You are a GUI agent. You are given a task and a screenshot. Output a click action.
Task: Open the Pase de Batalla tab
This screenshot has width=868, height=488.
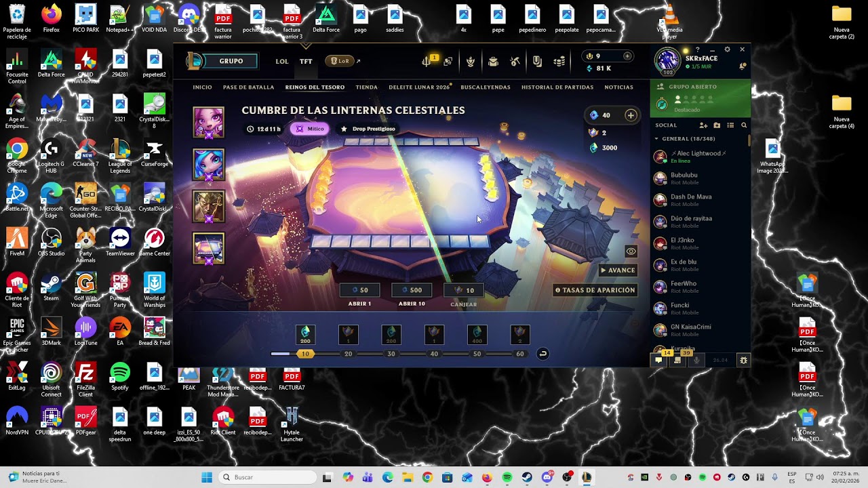tap(248, 87)
